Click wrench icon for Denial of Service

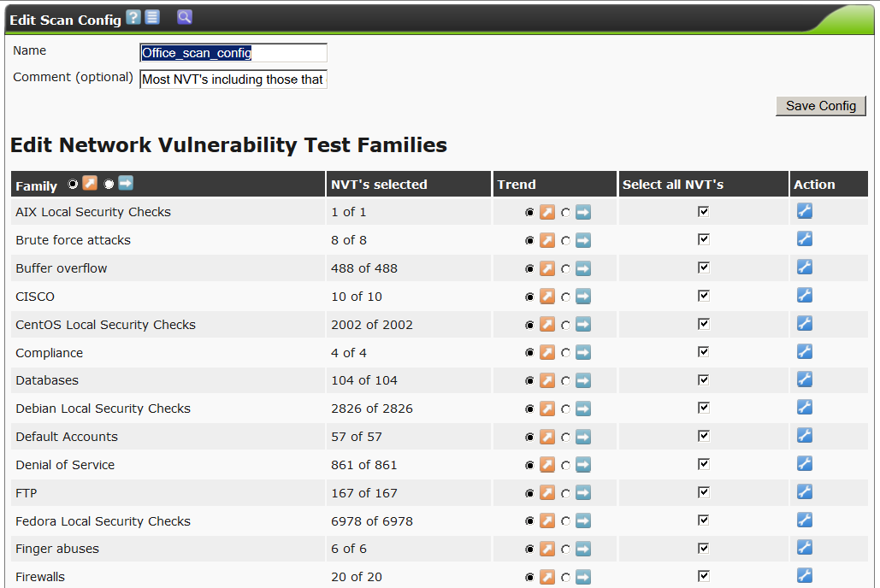(x=804, y=464)
